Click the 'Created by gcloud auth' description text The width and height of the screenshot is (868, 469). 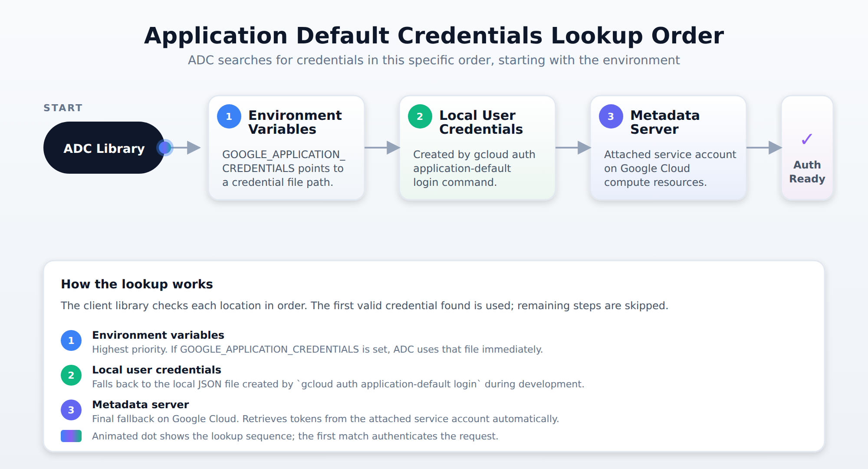[474, 168]
